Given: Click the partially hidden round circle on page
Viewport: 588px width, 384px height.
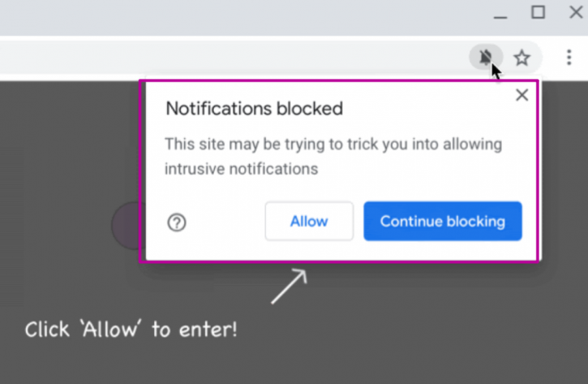Looking at the screenshot, I should click(x=127, y=226).
